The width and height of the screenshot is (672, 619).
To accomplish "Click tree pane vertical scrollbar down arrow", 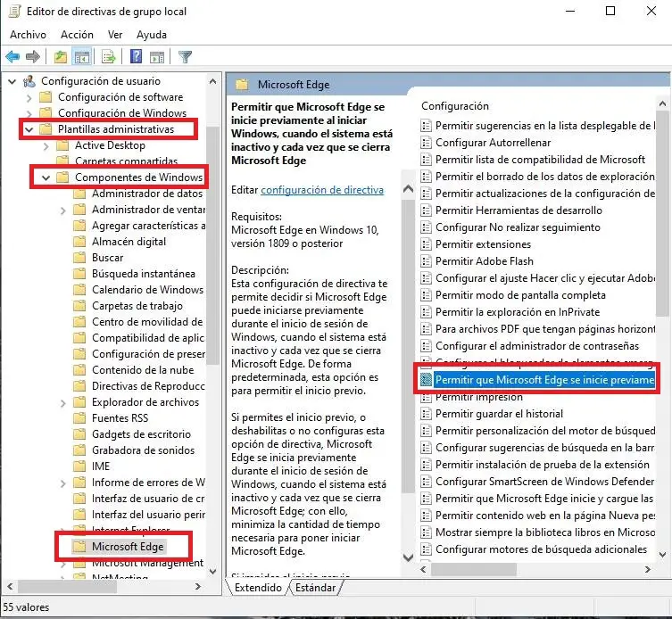I will tap(213, 572).
